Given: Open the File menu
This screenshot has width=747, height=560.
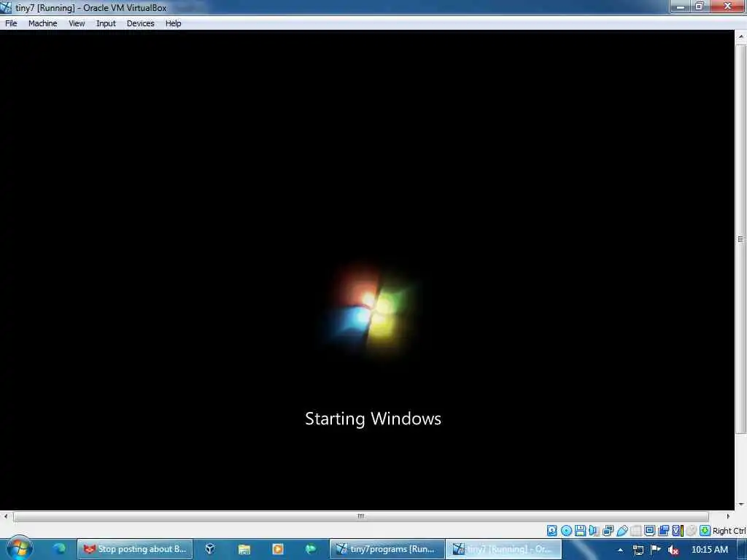Looking at the screenshot, I should pyautogui.click(x=11, y=23).
